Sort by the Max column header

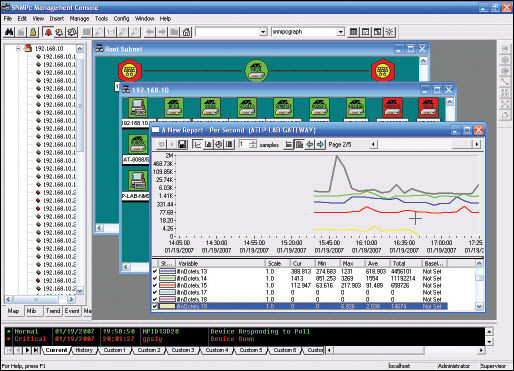[352, 263]
